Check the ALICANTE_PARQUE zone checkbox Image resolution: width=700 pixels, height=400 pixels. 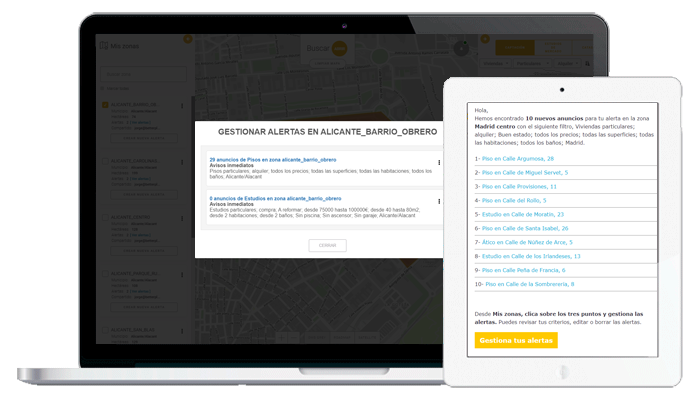point(105,274)
